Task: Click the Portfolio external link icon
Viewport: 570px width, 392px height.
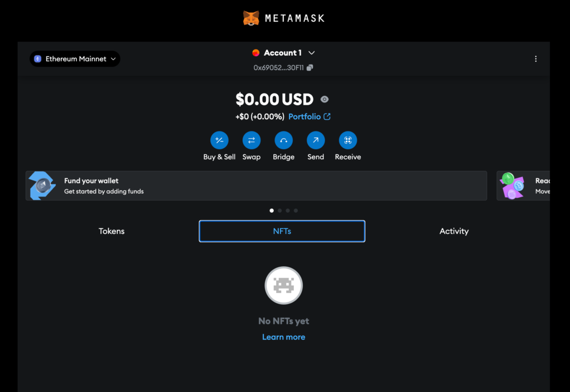Action: pyautogui.click(x=327, y=116)
